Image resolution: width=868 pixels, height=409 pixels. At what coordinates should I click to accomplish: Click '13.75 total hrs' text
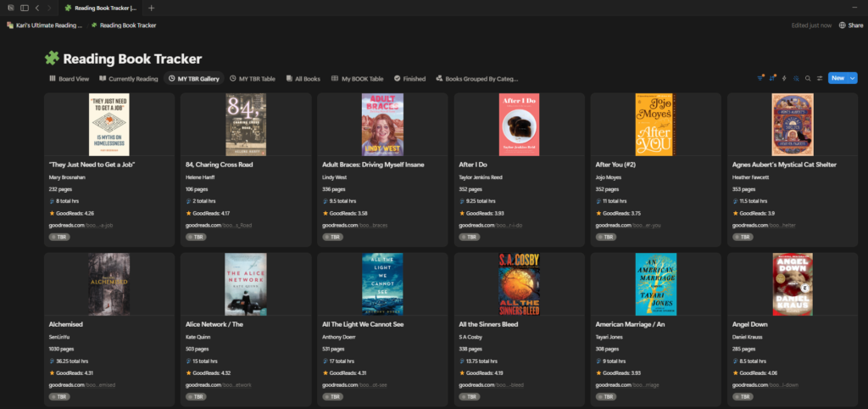pyautogui.click(x=482, y=361)
